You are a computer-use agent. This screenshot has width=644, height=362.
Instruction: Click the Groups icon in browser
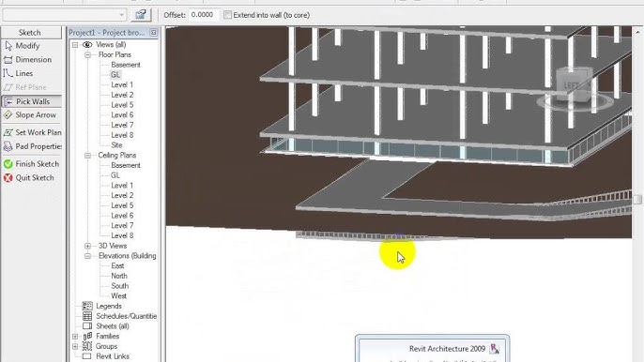[x=87, y=346]
